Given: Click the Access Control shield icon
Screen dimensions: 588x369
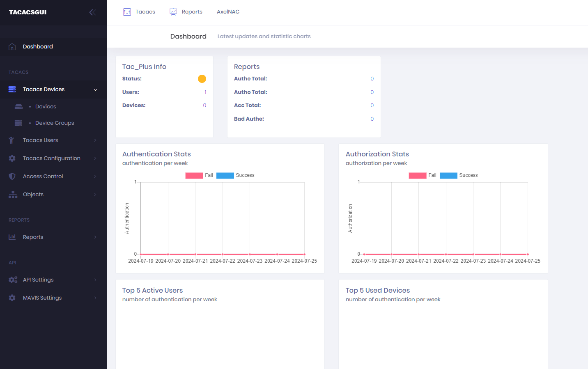Looking at the screenshot, I should click(12, 176).
